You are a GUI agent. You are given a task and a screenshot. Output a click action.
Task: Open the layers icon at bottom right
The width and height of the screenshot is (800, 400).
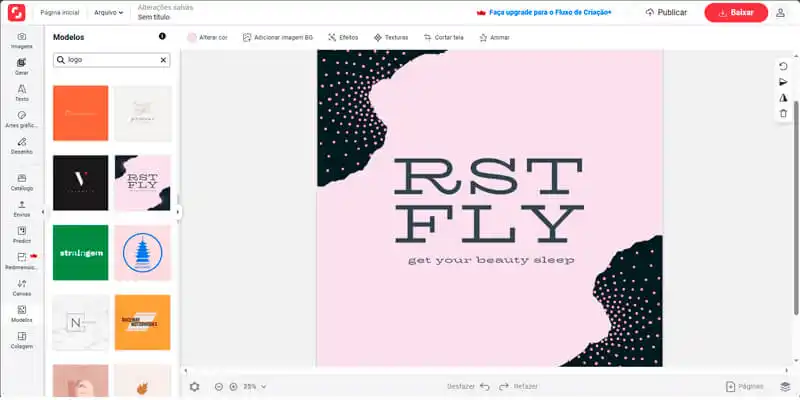(785, 387)
